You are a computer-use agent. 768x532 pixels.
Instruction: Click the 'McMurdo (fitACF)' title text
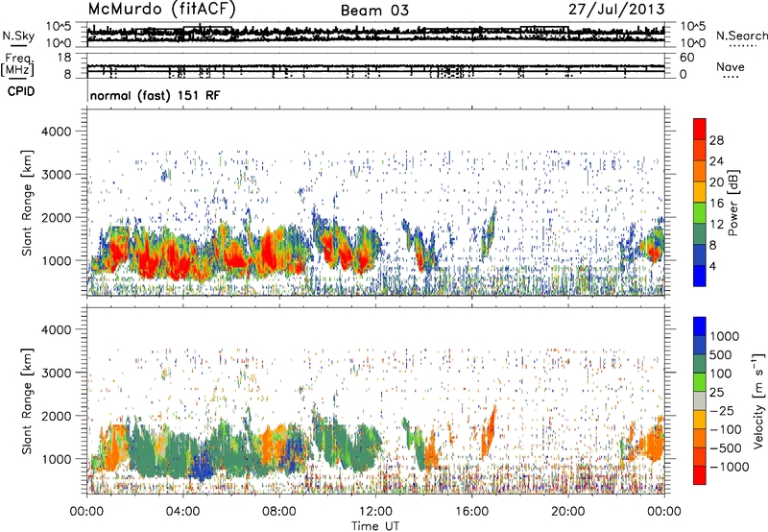pyautogui.click(x=161, y=10)
